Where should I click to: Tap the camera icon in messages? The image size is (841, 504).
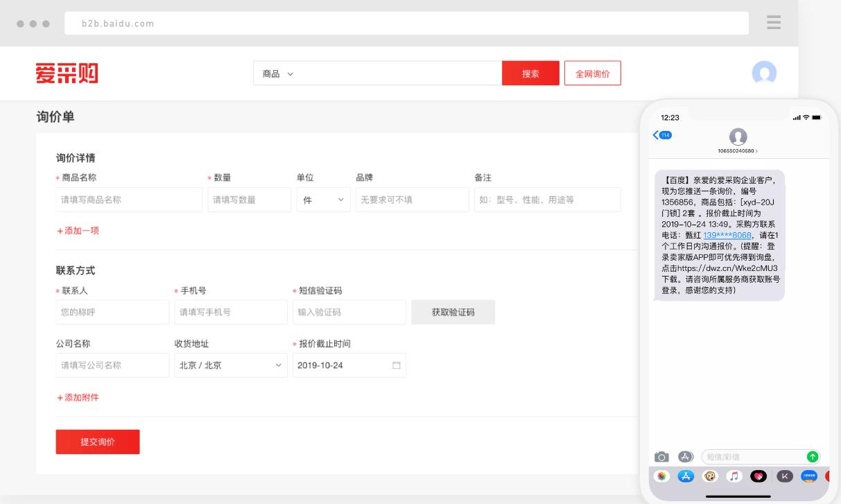coord(662,457)
